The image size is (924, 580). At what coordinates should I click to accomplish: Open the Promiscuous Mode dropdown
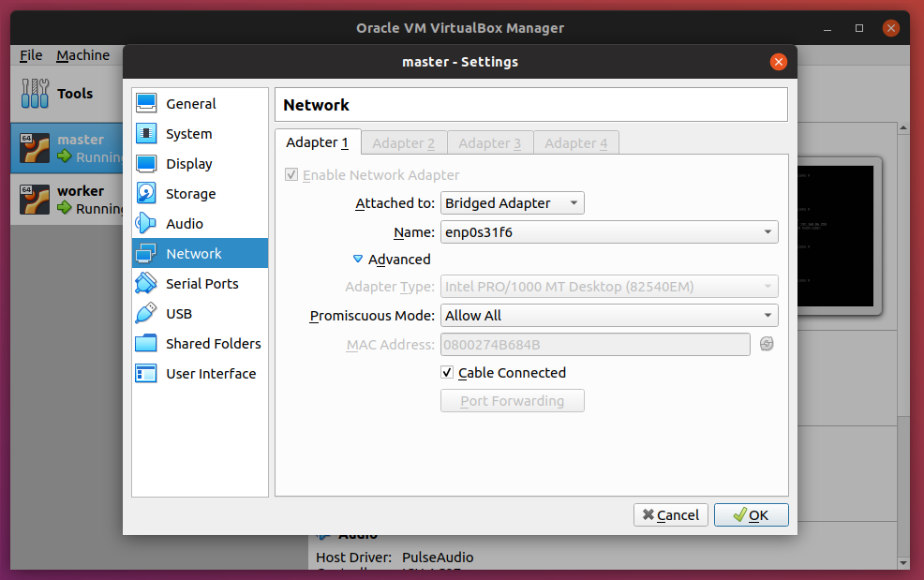tap(609, 315)
